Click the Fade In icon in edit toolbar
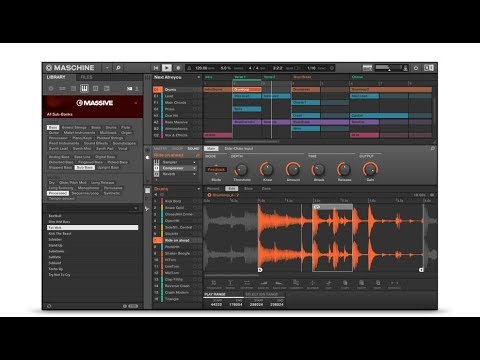The width and height of the screenshot is (480, 360). point(263,284)
